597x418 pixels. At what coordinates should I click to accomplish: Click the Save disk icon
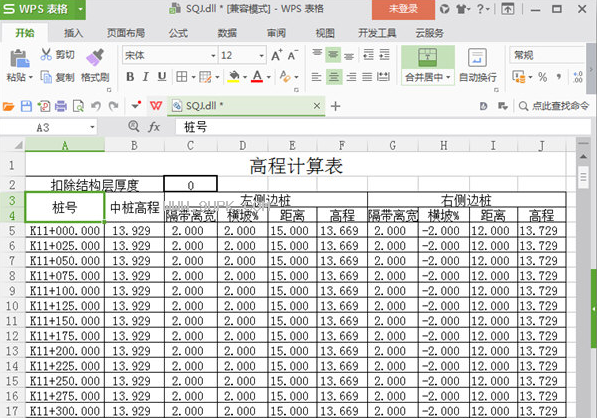click(x=26, y=106)
